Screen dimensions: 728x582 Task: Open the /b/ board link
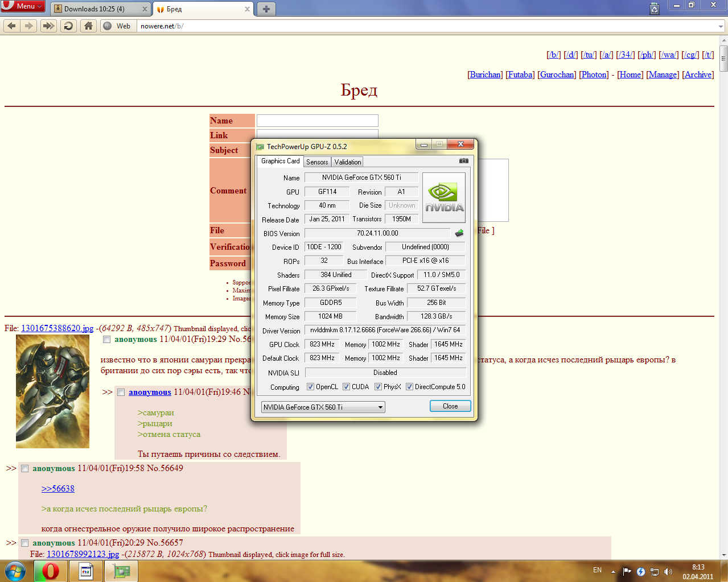554,55
